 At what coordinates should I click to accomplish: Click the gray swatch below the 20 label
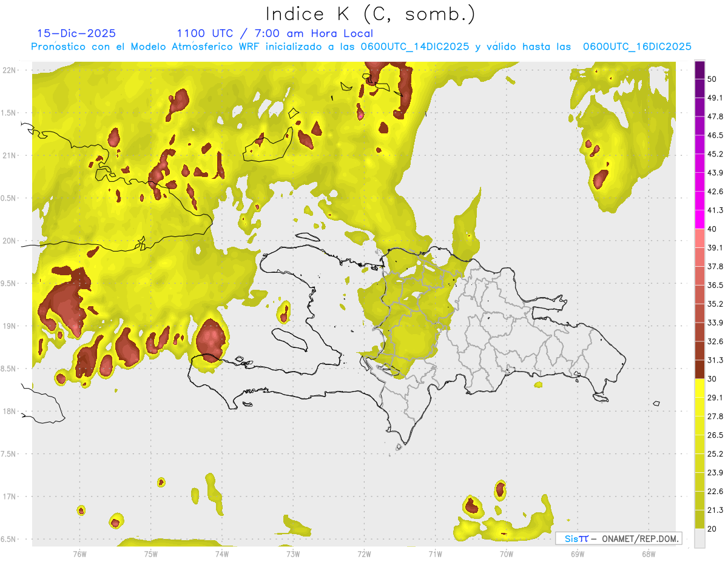699,538
